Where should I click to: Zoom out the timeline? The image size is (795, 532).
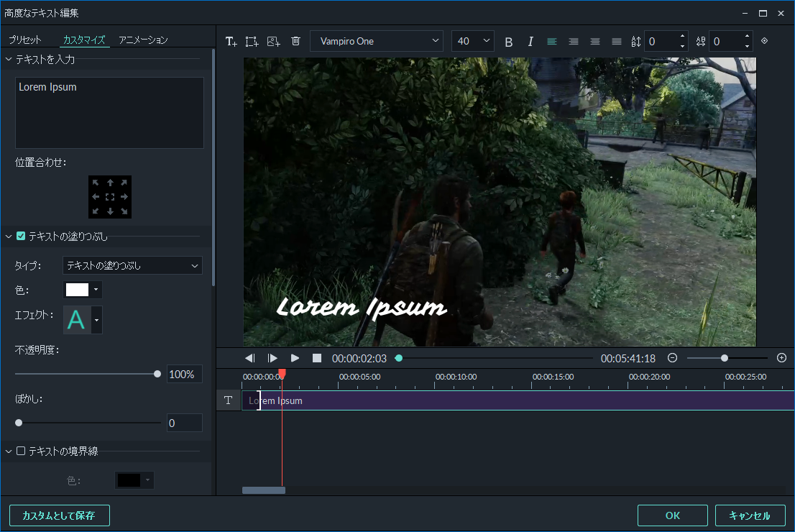672,358
